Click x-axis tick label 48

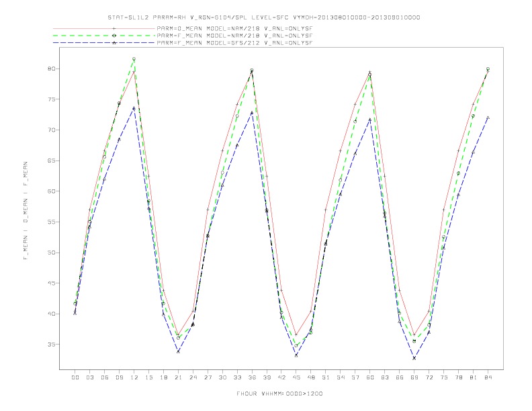311,377
